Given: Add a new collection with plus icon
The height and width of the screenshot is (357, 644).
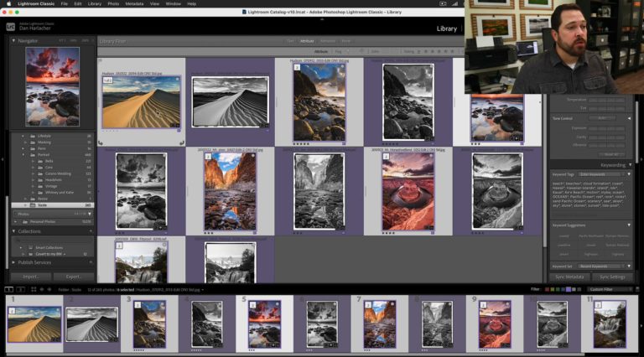Looking at the screenshot, I should click(91, 231).
